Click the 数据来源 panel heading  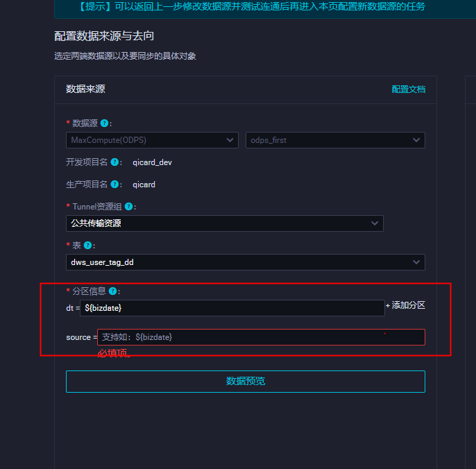pyautogui.click(x=85, y=89)
